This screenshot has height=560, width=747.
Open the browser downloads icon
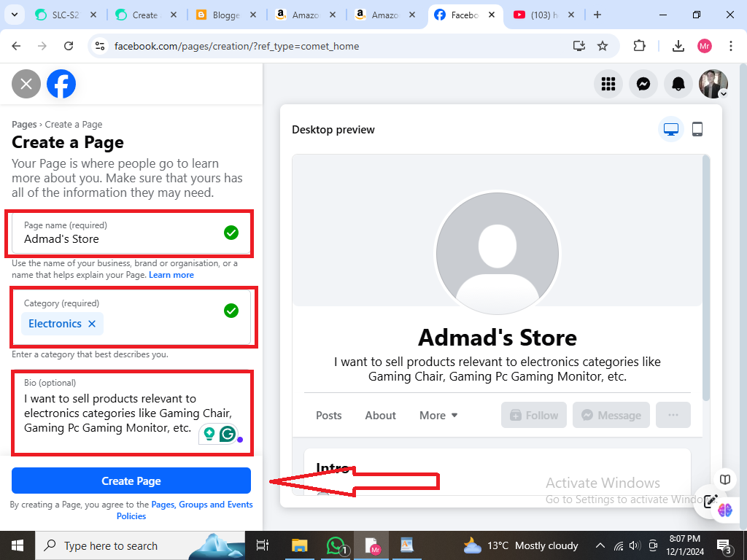tap(678, 46)
